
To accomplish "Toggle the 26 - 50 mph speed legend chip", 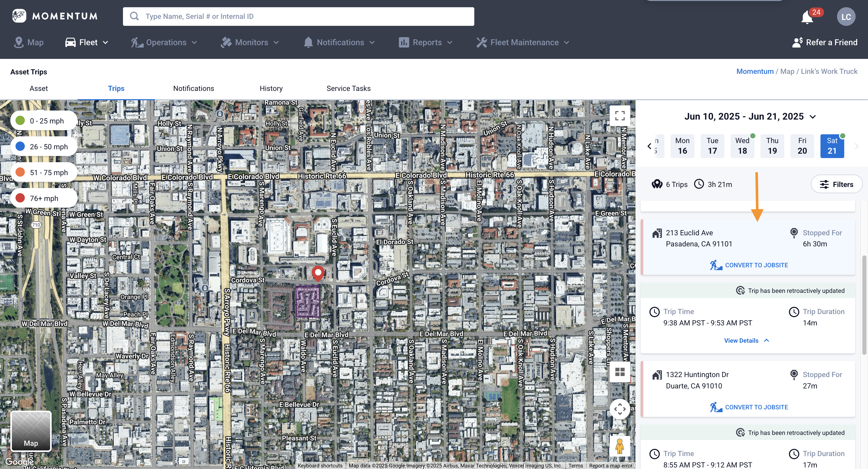I will coord(43,146).
